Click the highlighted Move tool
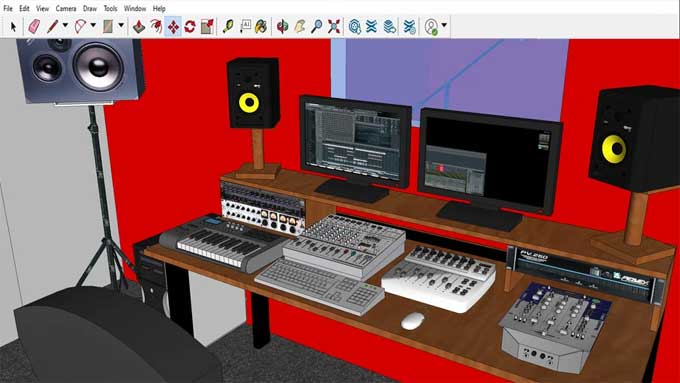 [x=173, y=26]
